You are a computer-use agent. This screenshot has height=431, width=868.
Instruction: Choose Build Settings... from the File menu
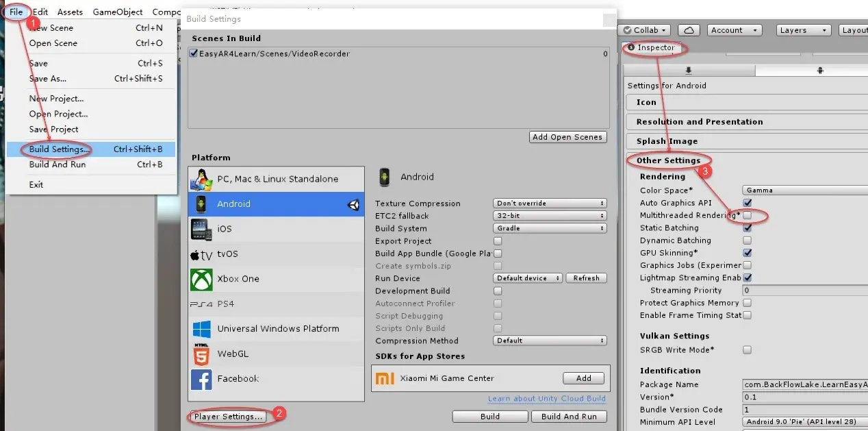(91, 149)
